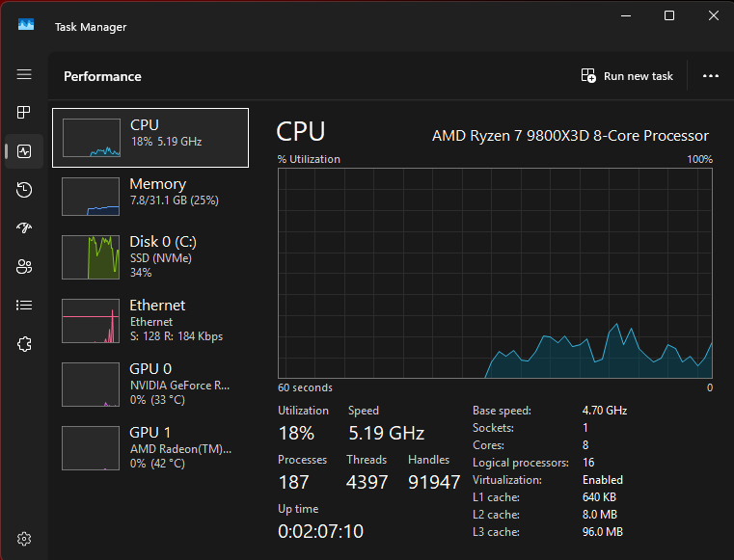The width and height of the screenshot is (734, 560).
Task: Click the 4.70 GHz base speed value
Action: [x=605, y=411]
